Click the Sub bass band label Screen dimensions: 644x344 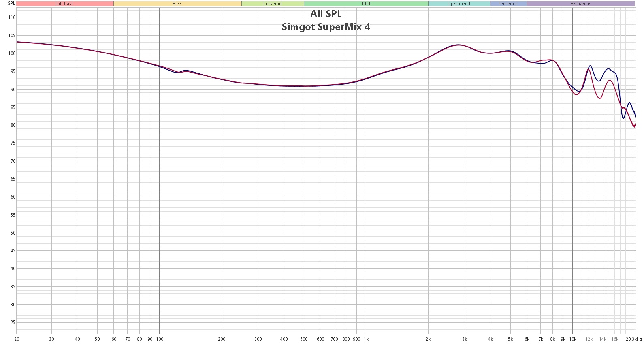(x=65, y=4)
